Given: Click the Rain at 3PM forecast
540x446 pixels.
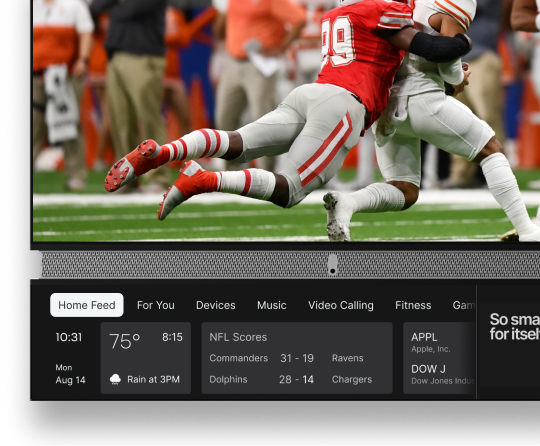Looking at the screenshot, I should click(153, 379).
